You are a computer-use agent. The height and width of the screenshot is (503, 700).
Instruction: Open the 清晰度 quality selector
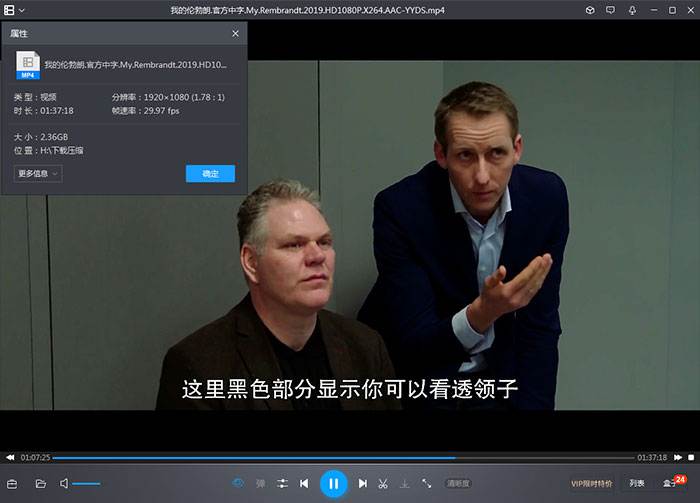(458, 483)
